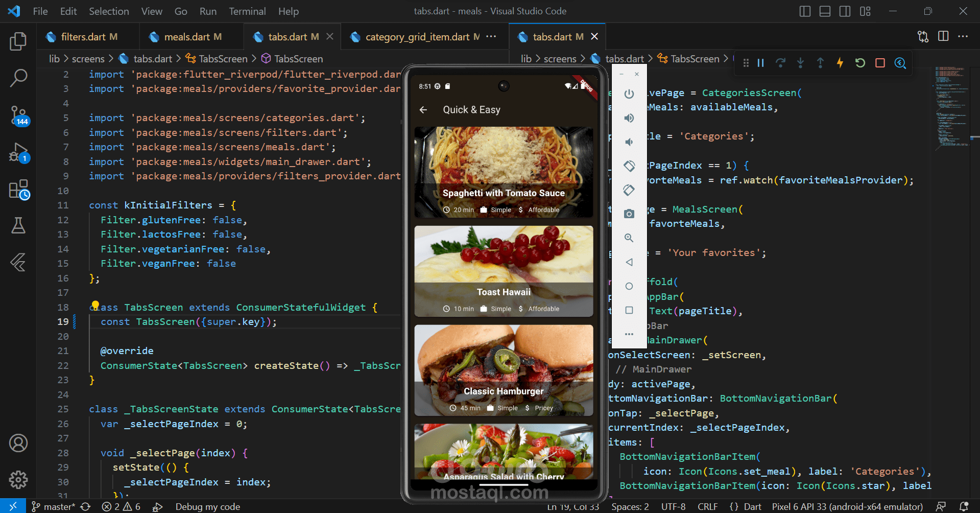Click Step Into in debug toolbar
The height and width of the screenshot is (513, 980).
pyautogui.click(x=800, y=63)
